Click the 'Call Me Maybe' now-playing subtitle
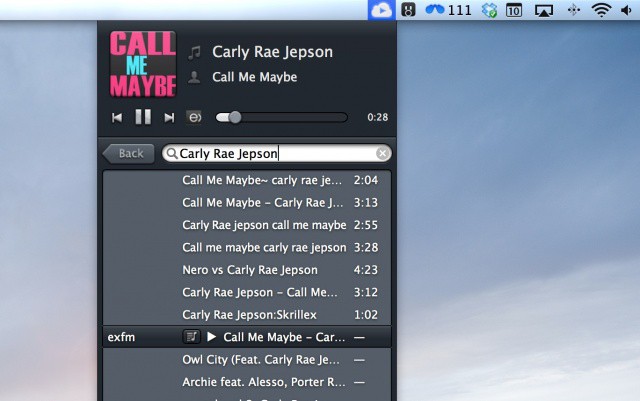This screenshot has height=401, width=640. [255, 77]
